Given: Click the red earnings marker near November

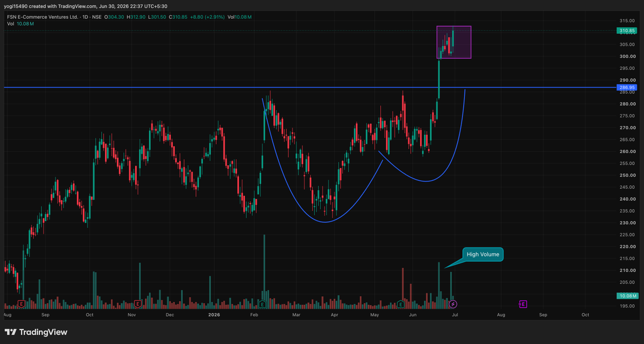Looking at the screenshot, I should coord(138,304).
